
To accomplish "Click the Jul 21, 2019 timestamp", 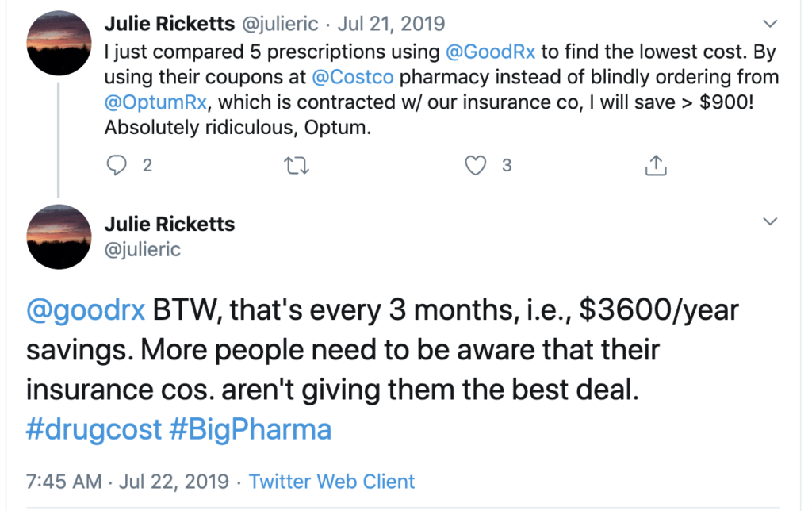I will [x=391, y=23].
